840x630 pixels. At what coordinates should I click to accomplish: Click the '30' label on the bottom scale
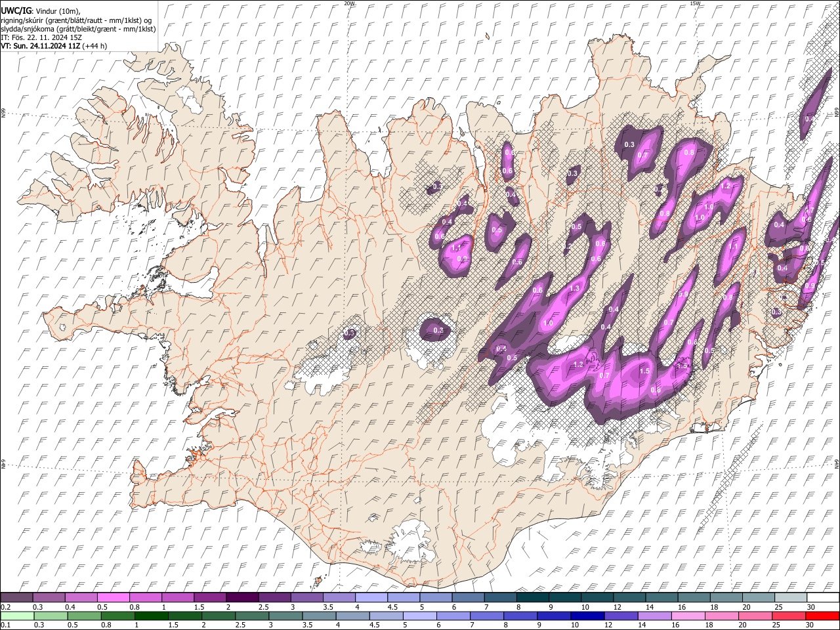pyautogui.click(x=810, y=625)
